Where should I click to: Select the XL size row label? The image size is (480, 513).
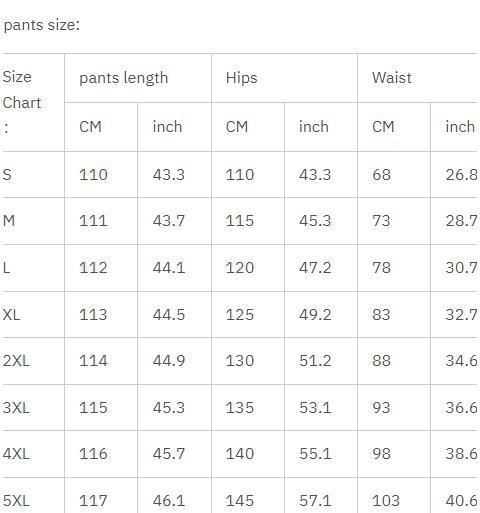[11, 314]
